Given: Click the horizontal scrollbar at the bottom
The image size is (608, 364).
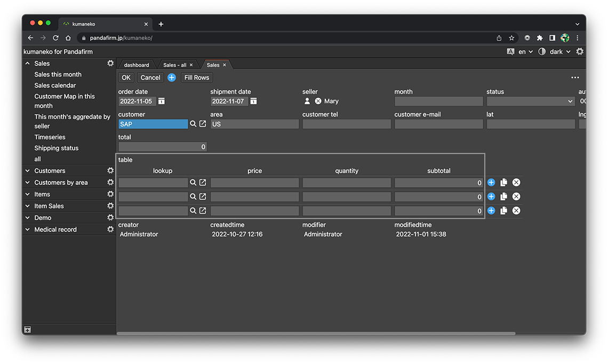Looking at the screenshot, I should click(x=316, y=334).
